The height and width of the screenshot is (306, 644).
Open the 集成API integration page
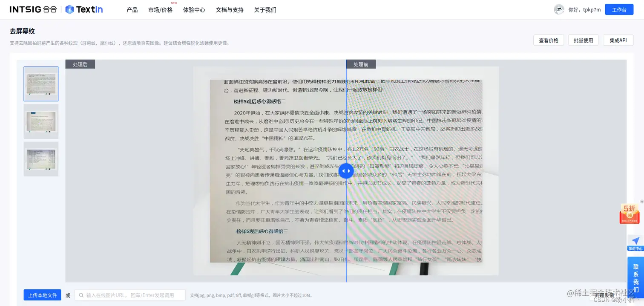618,40
